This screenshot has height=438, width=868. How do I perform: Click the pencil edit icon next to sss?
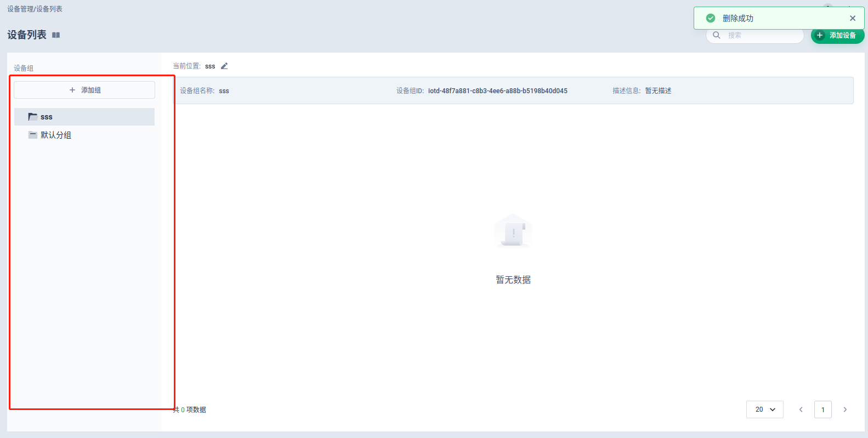tap(224, 66)
